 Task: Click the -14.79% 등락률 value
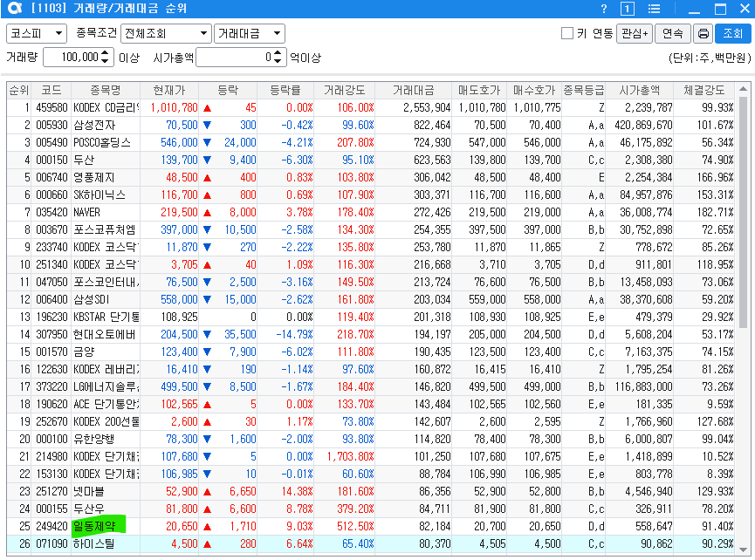294,334
